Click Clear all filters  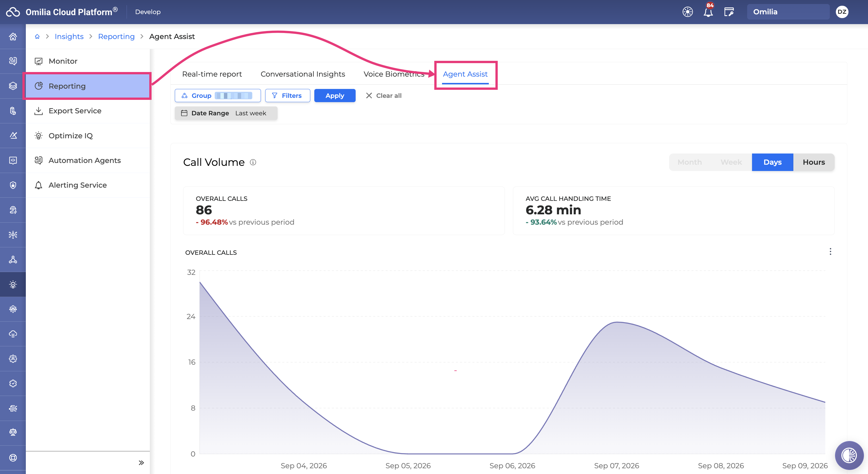tap(383, 96)
